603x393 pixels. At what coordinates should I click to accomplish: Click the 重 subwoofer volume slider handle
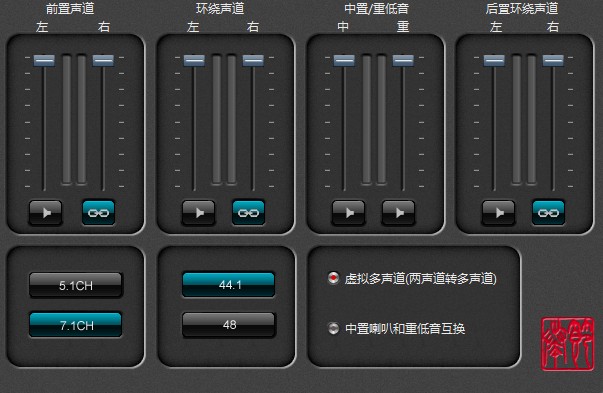point(403,60)
